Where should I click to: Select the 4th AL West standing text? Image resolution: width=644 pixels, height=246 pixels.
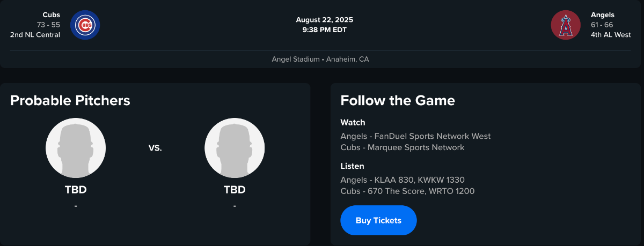[x=611, y=35]
